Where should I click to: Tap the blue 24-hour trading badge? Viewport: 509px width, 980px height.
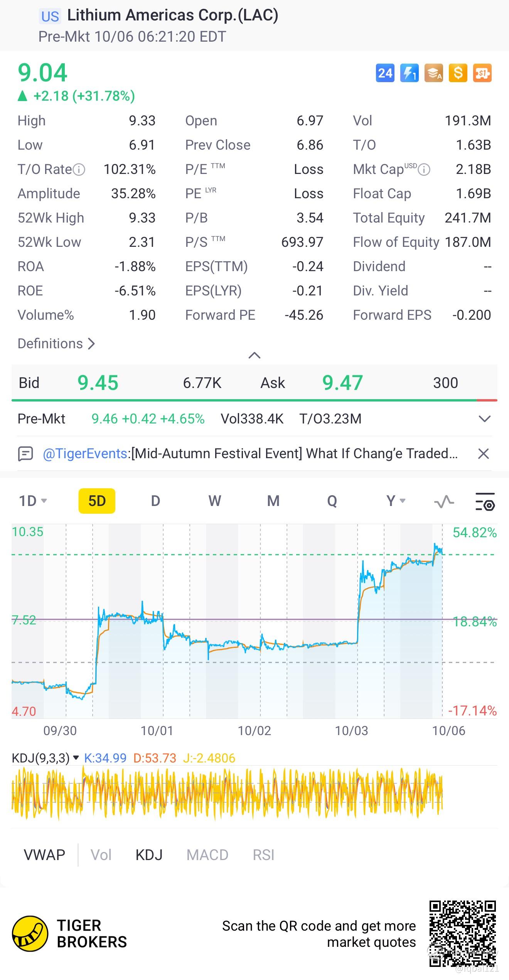[385, 73]
